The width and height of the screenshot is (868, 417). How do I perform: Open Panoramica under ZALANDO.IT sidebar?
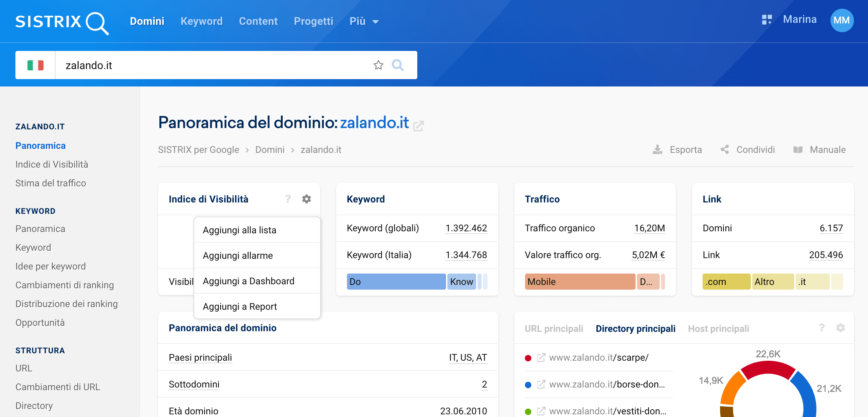[41, 145]
